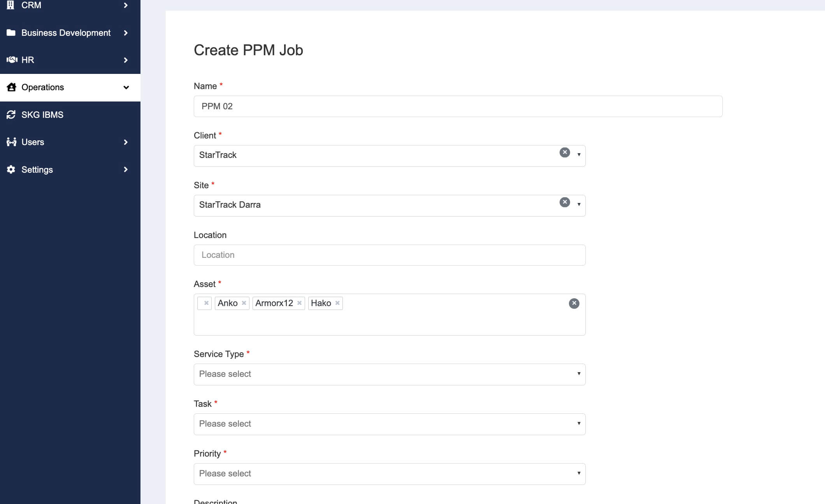Clear the StarTrack client selection
The width and height of the screenshot is (825, 504).
565,152
